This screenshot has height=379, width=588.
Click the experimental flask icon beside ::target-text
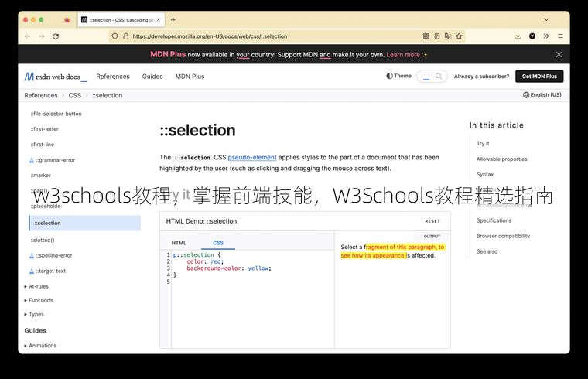point(32,271)
